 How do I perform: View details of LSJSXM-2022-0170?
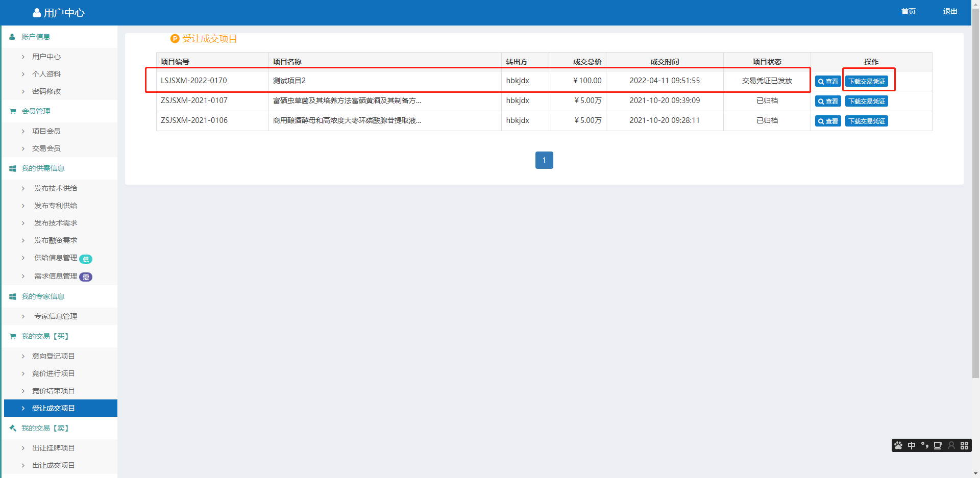pyautogui.click(x=828, y=81)
